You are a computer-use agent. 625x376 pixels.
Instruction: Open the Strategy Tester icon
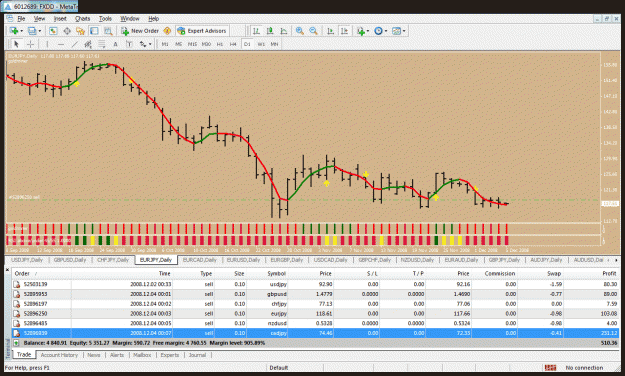point(108,31)
